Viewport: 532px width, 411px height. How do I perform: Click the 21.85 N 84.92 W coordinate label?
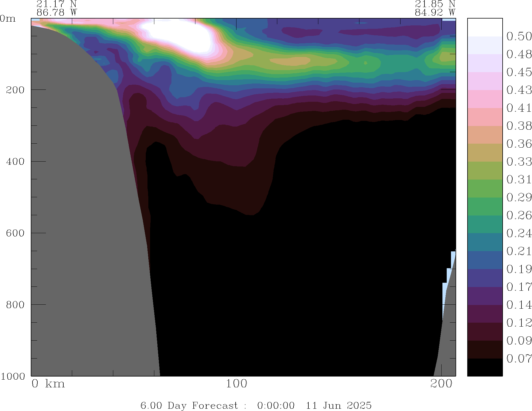click(435, 8)
